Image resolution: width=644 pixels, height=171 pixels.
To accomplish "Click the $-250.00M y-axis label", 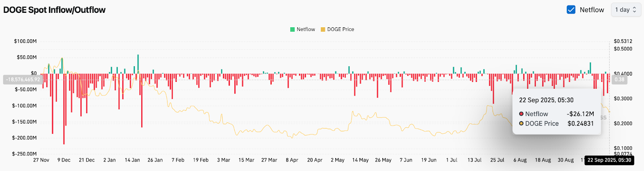I will point(25,154).
